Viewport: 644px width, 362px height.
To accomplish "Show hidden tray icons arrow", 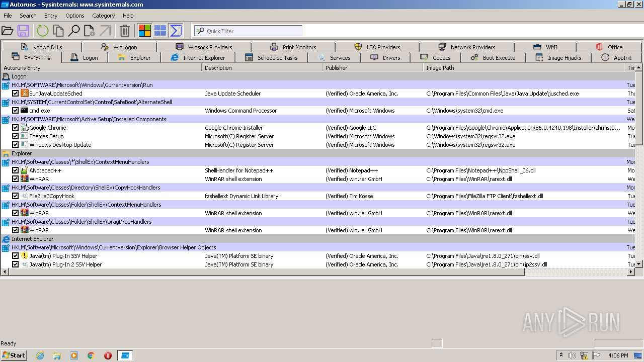I will [x=561, y=355].
